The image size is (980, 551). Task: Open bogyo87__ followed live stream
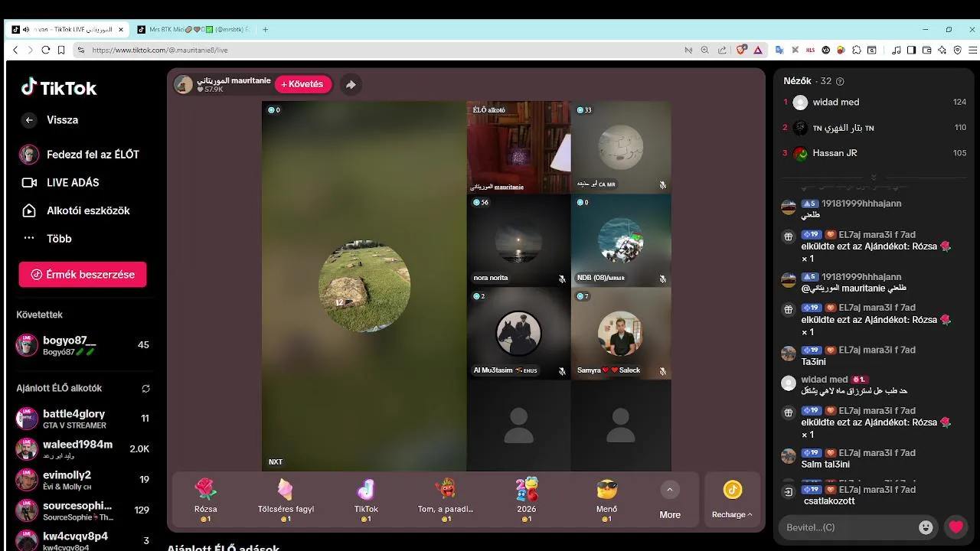(x=83, y=345)
